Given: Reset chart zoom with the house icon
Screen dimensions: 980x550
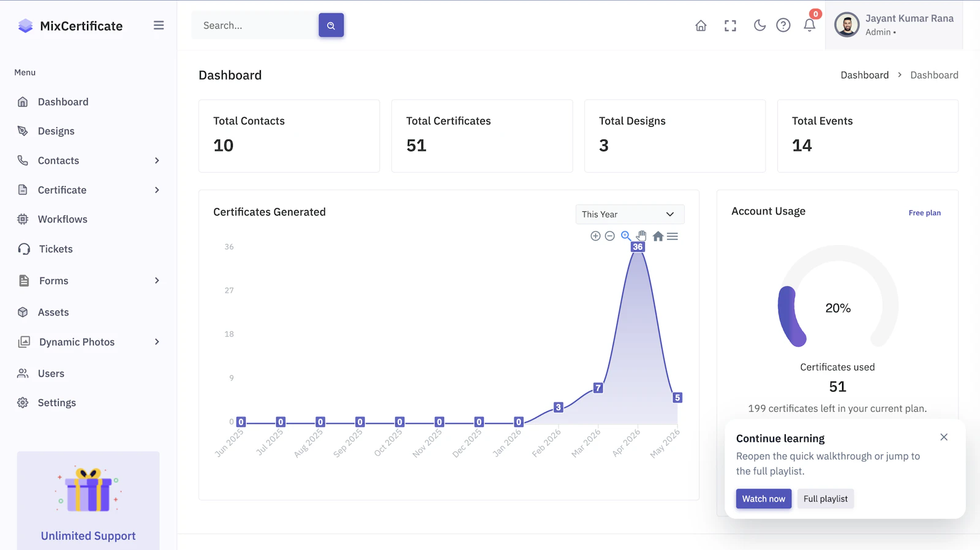Looking at the screenshot, I should pos(658,236).
